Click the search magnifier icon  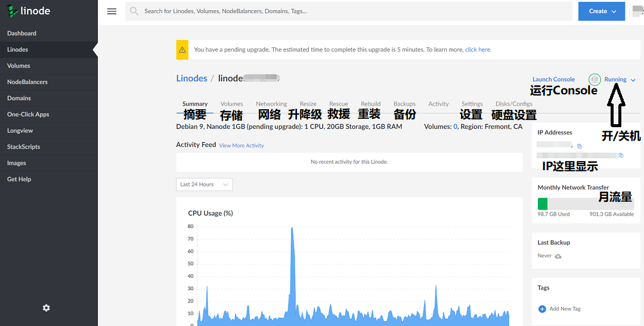click(134, 11)
